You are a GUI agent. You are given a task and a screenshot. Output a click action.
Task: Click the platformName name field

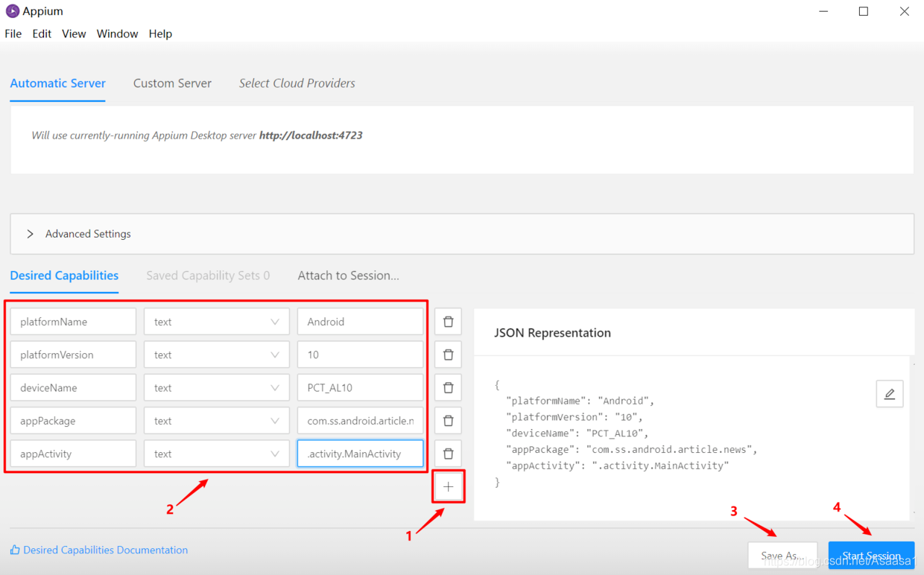[x=73, y=322]
